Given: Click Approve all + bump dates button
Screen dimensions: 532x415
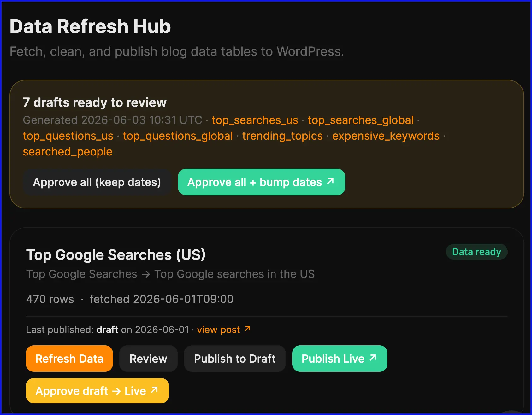Looking at the screenshot, I should point(261,182).
